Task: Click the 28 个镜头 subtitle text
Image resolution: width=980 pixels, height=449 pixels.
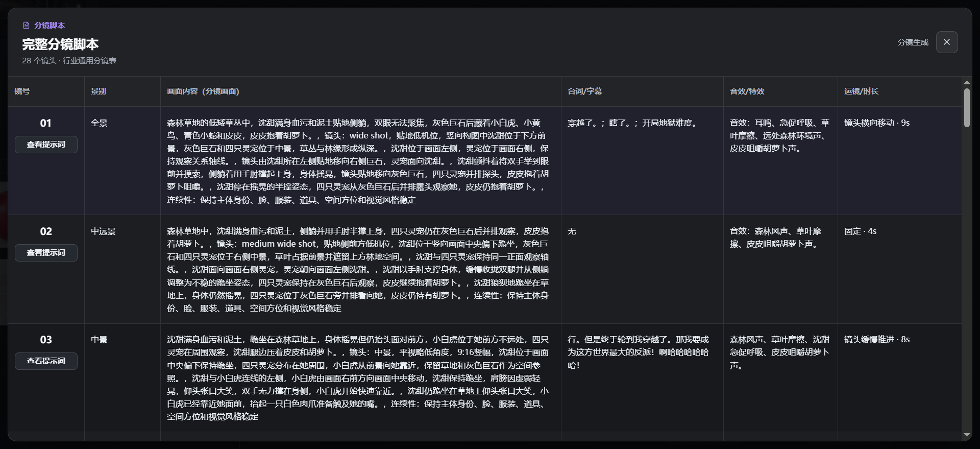Action: point(69,61)
